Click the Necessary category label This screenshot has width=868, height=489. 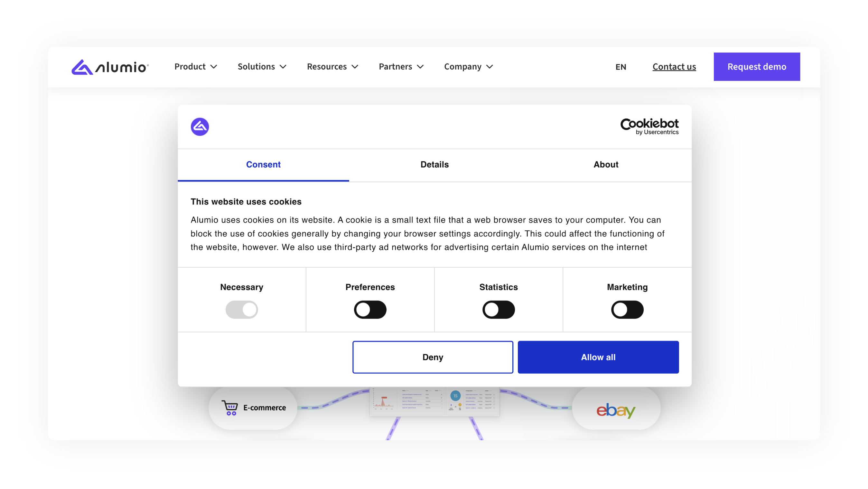pos(242,287)
